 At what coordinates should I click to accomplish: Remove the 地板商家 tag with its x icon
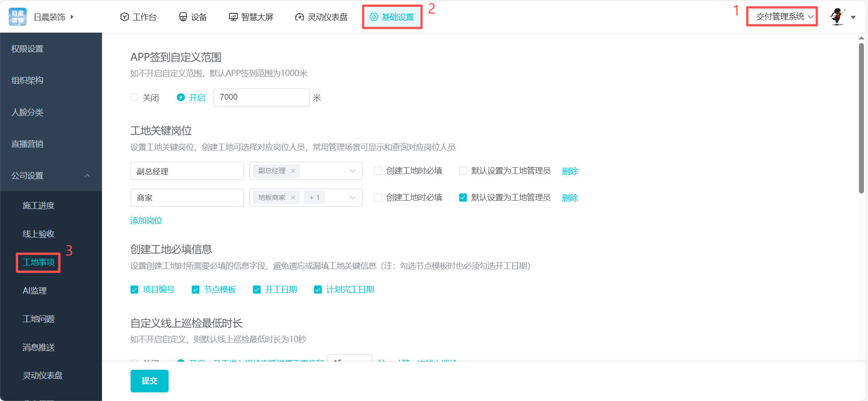coord(293,198)
